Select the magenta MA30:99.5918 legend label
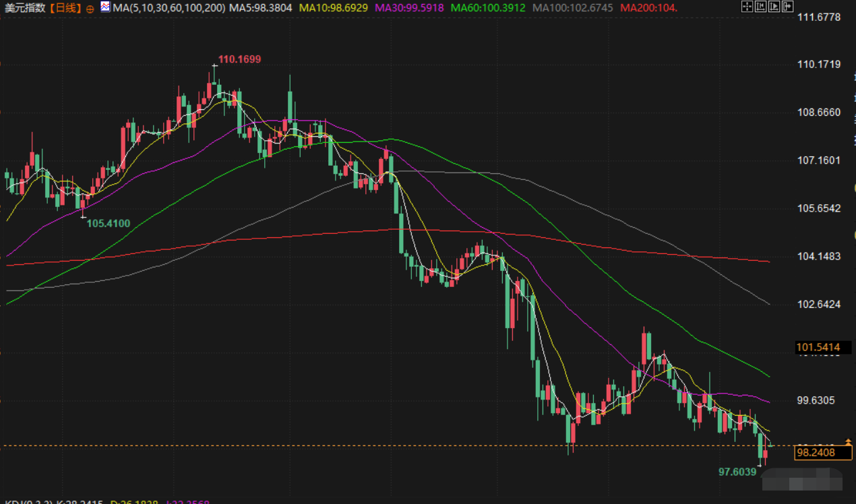 tap(409, 8)
